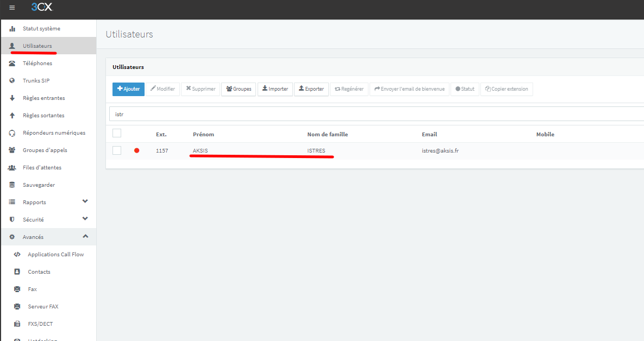Sort by Ext. column header
This screenshot has width=644, height=341.
tap(161, 135)
